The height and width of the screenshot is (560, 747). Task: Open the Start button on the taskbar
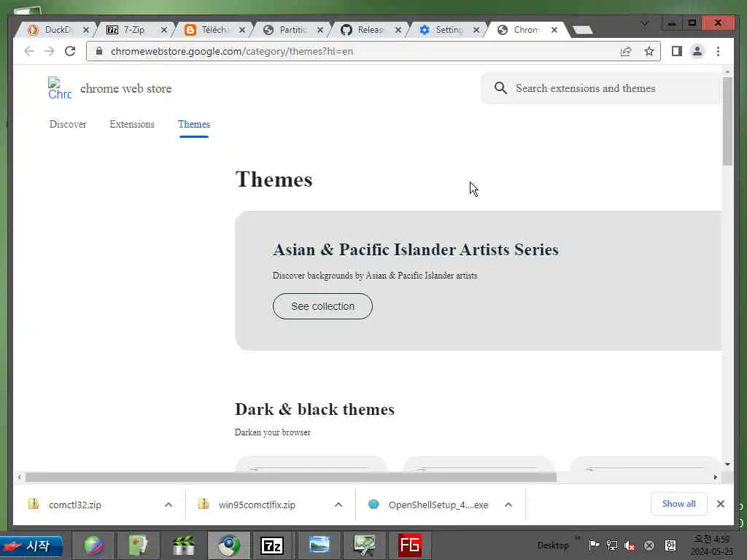coord(31,545)
